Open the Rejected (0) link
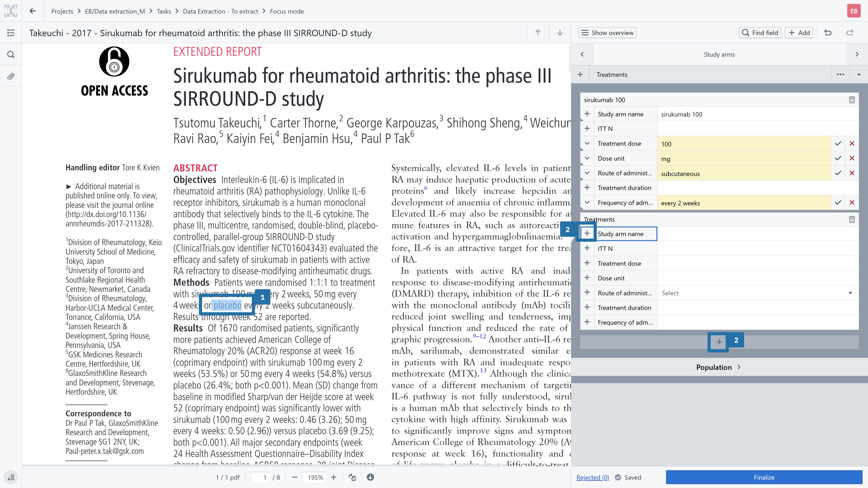Image resolution: width=868 pixels, height=488 pixels. pos(592,477)
